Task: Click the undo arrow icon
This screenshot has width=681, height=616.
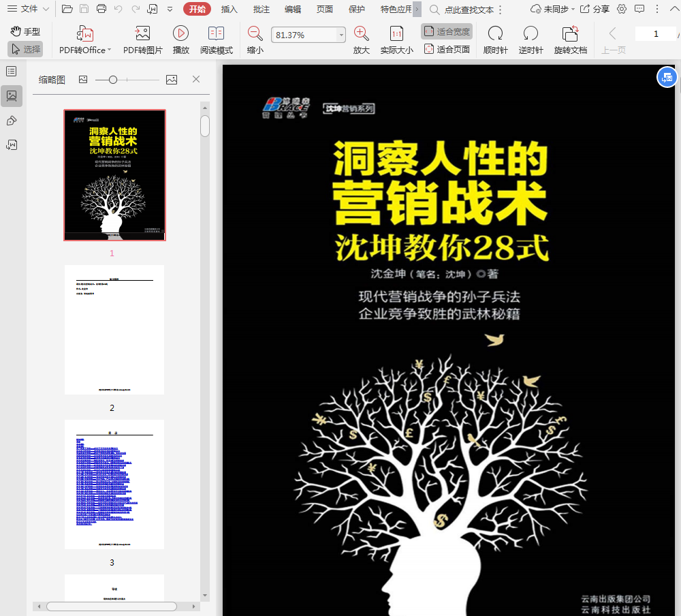Action: (118, 9)
